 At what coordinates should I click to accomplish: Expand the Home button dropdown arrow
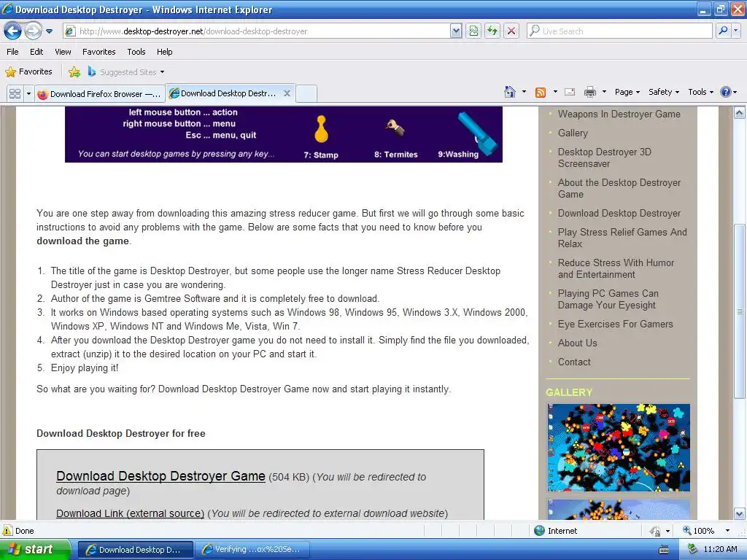524,92
